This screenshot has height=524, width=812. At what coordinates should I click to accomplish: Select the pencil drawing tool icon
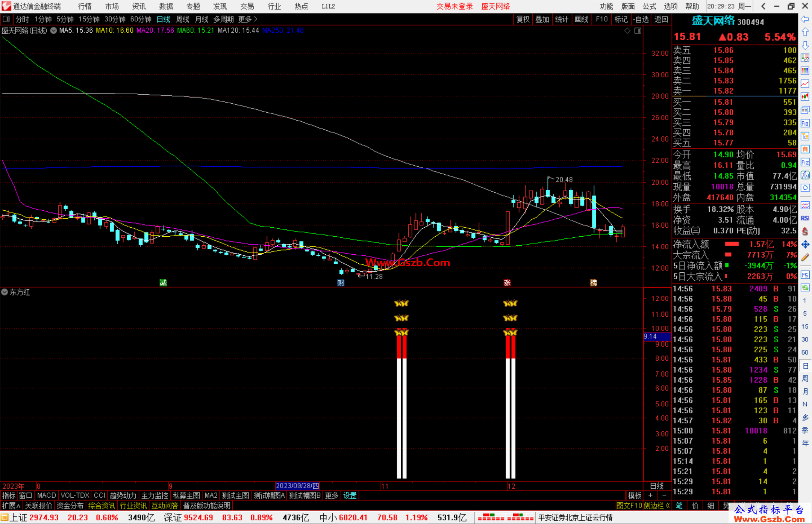click(805, 257)
